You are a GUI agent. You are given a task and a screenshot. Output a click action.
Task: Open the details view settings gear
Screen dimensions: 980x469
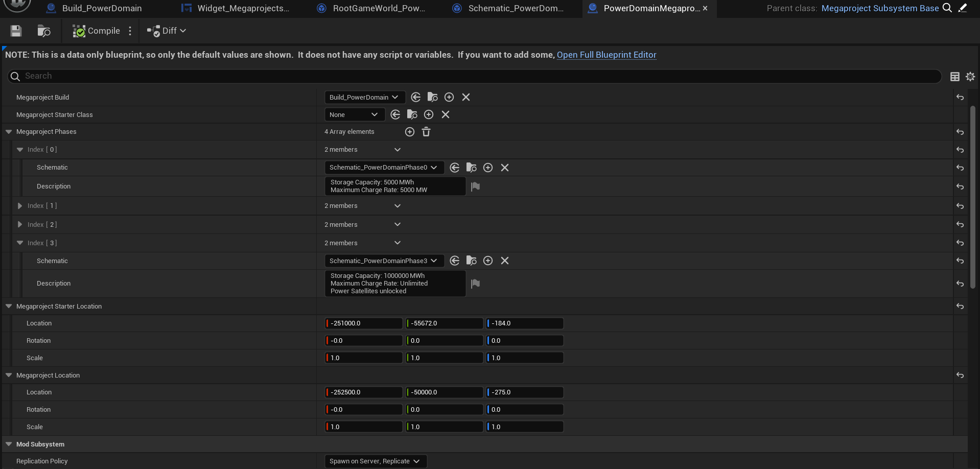click(x=970, y=76)
